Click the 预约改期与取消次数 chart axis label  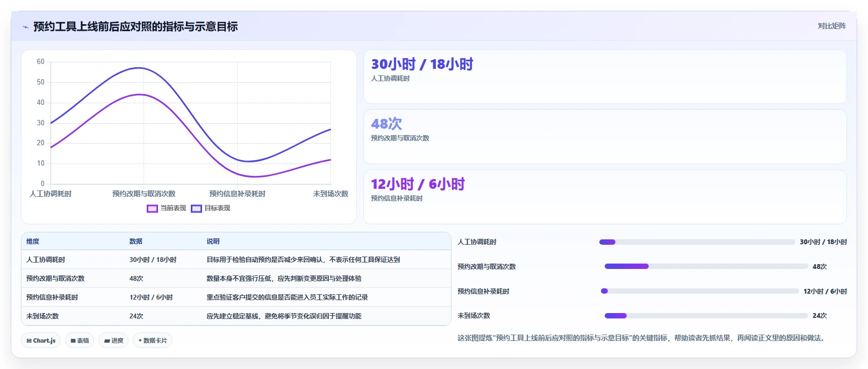(144, 194)
